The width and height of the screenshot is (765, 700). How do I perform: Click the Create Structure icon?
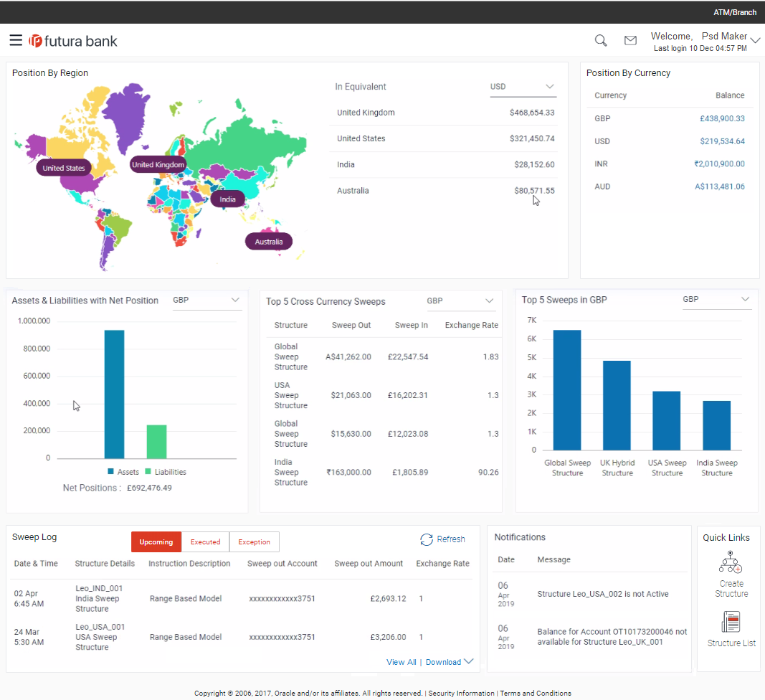click(731, 562)
